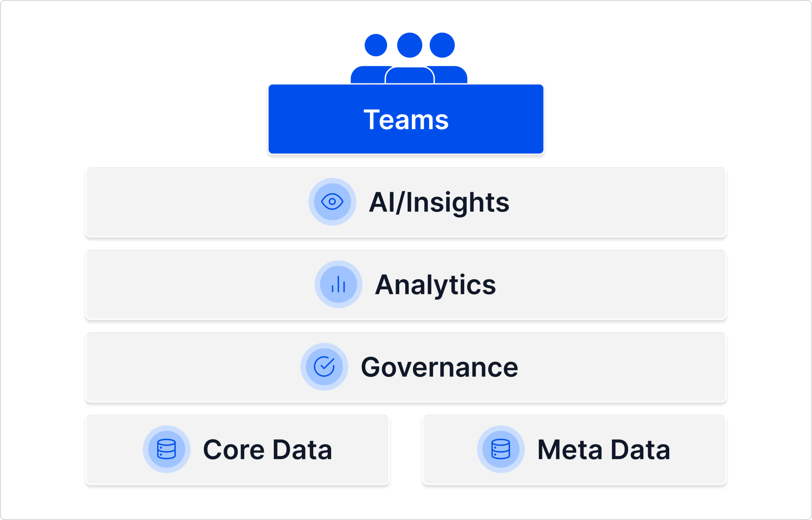
Task: Click the database icon beside Core Data
Action: (167, 449)
